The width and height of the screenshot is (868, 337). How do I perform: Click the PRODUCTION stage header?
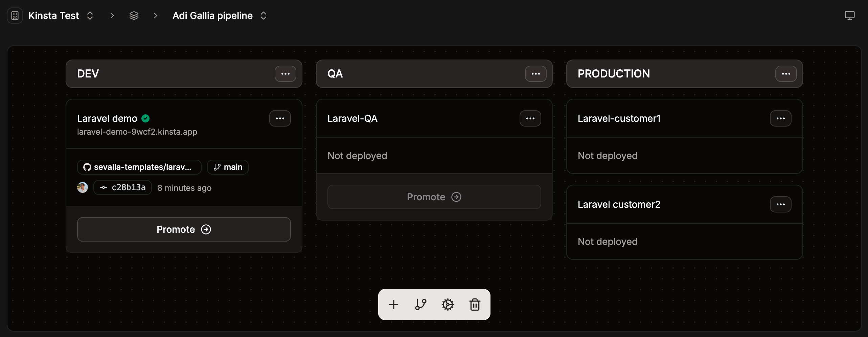point(613,73)
